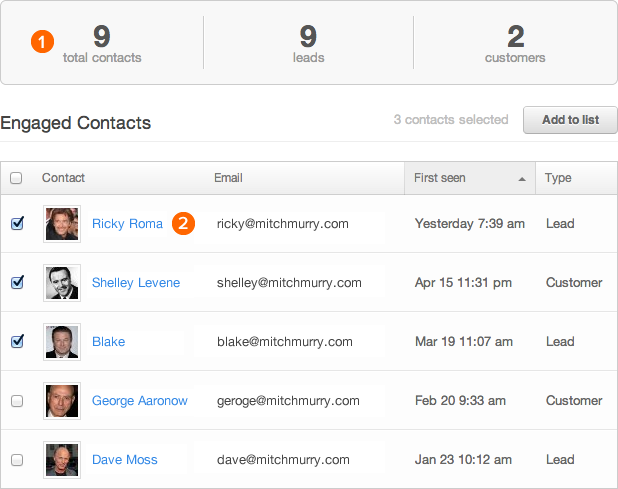Select George Aaronow's row checkbox

click(x=17, y=401)
